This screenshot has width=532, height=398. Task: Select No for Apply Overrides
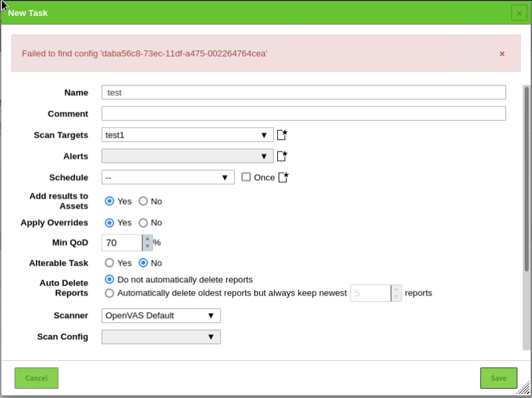pos(143,223)
